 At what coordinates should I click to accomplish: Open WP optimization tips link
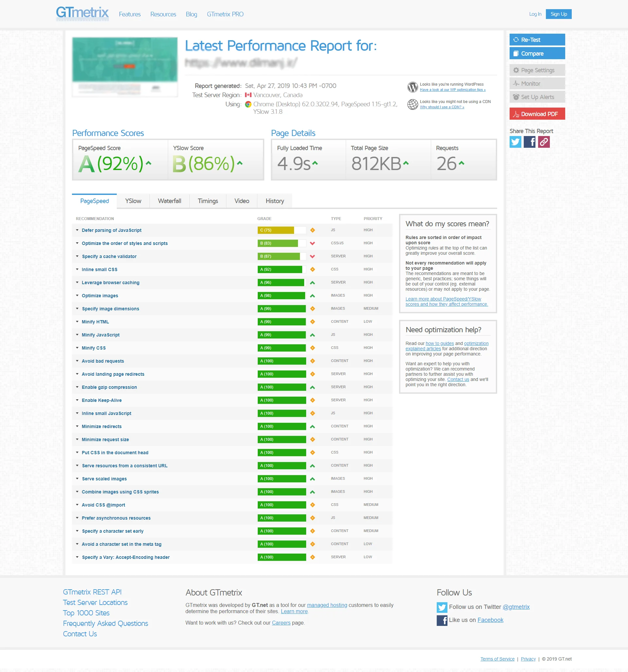click(452, 90)
